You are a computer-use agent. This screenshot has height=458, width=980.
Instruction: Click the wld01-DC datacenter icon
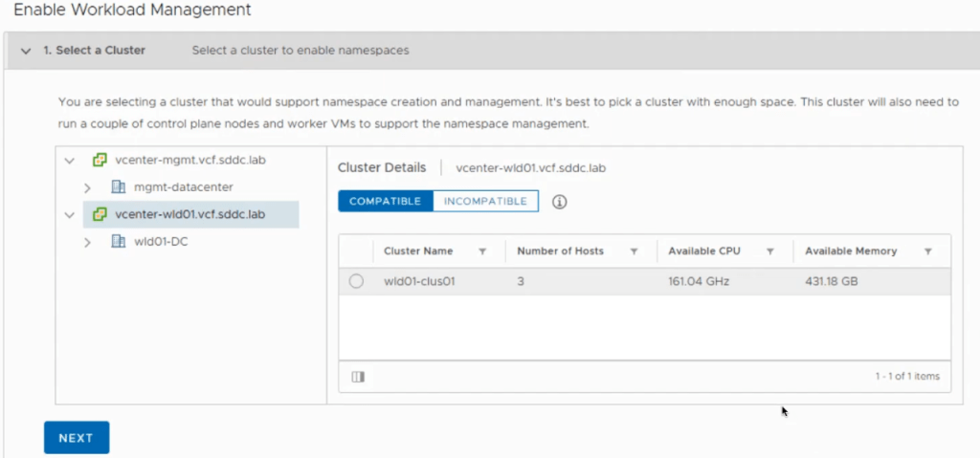point(119,242)
